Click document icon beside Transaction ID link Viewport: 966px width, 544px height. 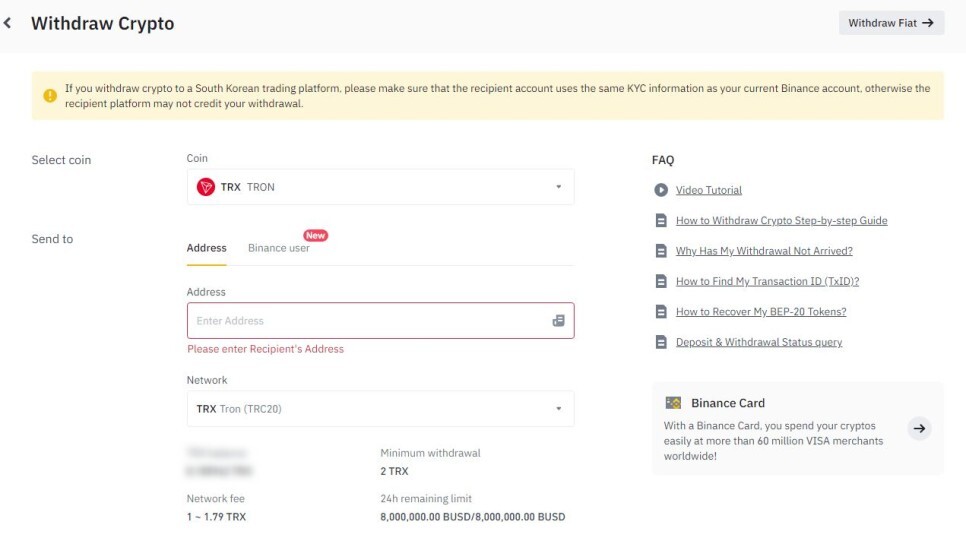(x=660, y=281)
